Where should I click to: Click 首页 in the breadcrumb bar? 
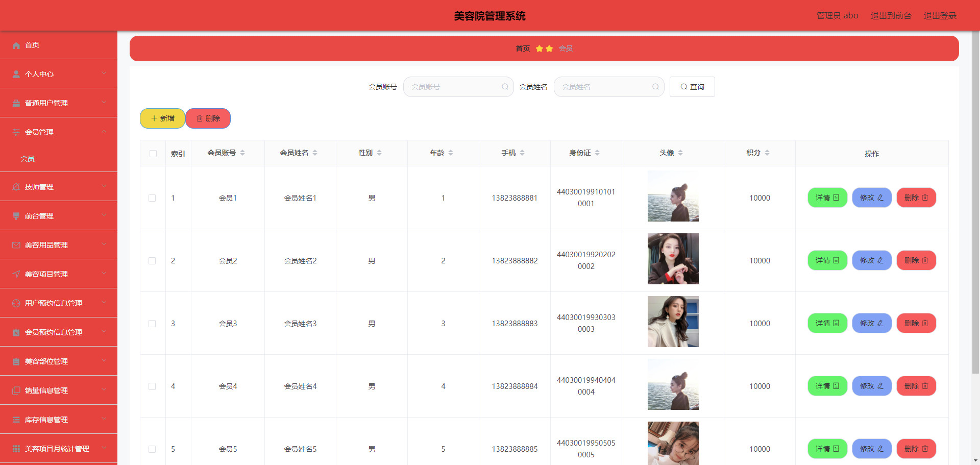(x=523, y=48)
